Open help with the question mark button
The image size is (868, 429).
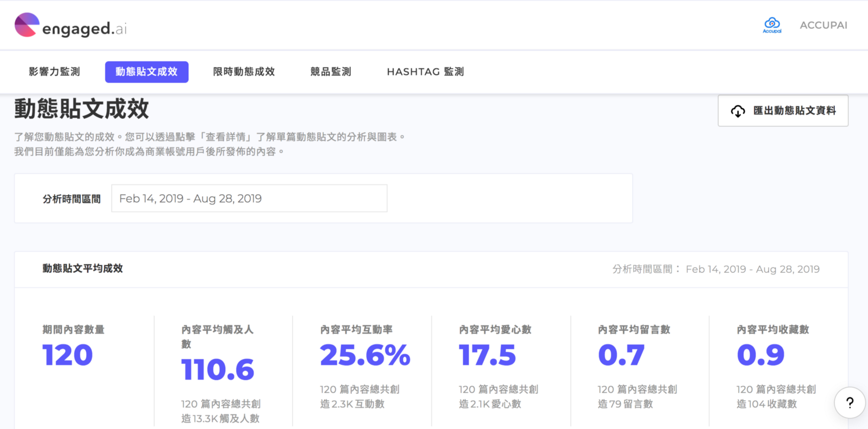(850, 402)
